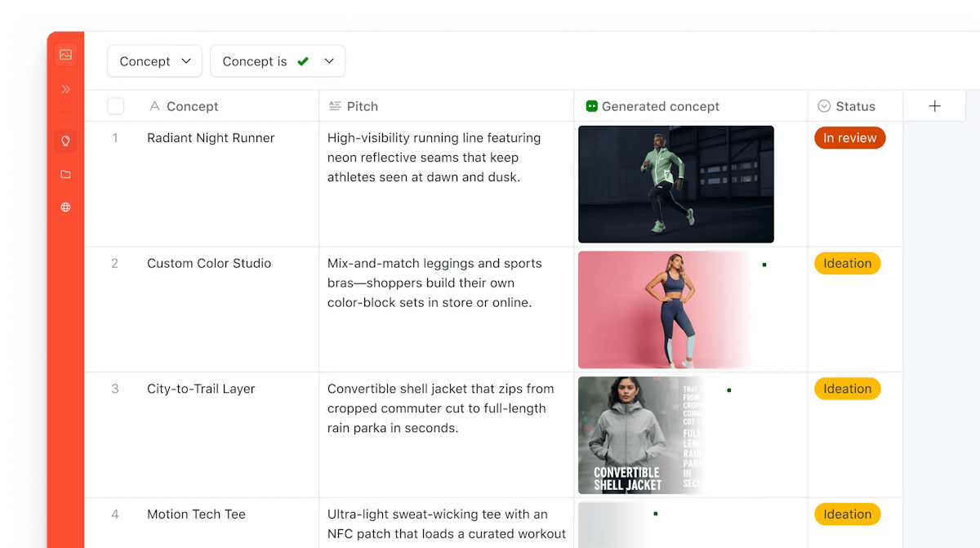Tick the select-all checkbox in the header row
The height and width of the screenshot is (548, 980).
tap(116, 106)
